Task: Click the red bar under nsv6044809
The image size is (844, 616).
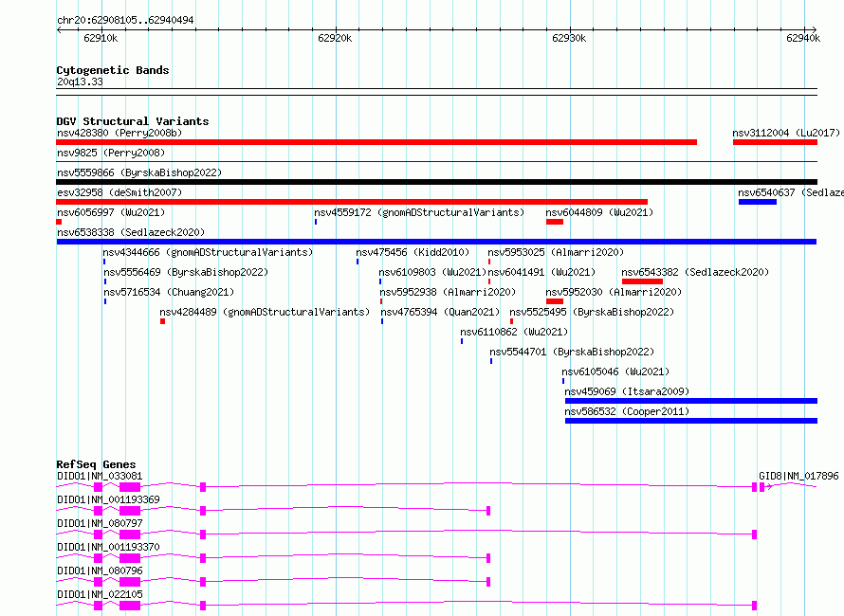Action: tap(555, 222)
